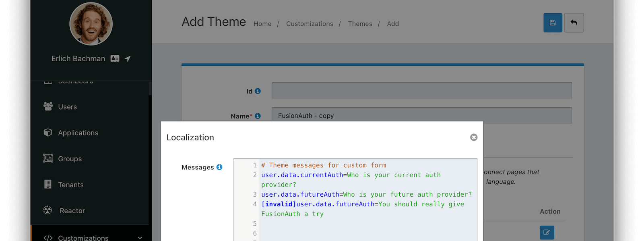Screen dimensions: 644x241
Task: Click the Reactor radiation icon
Action: pyautogui.click(x=48, y=210)
